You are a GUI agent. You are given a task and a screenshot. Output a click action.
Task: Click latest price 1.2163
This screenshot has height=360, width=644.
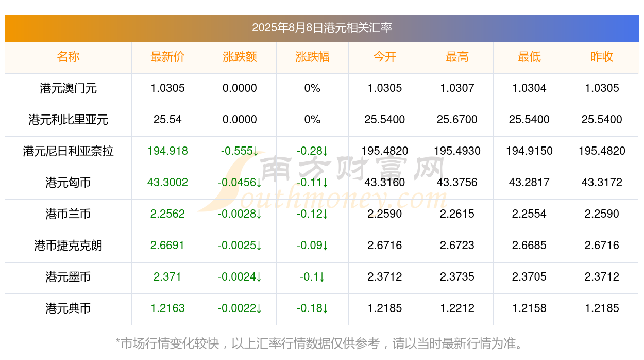tap(167, 308)
